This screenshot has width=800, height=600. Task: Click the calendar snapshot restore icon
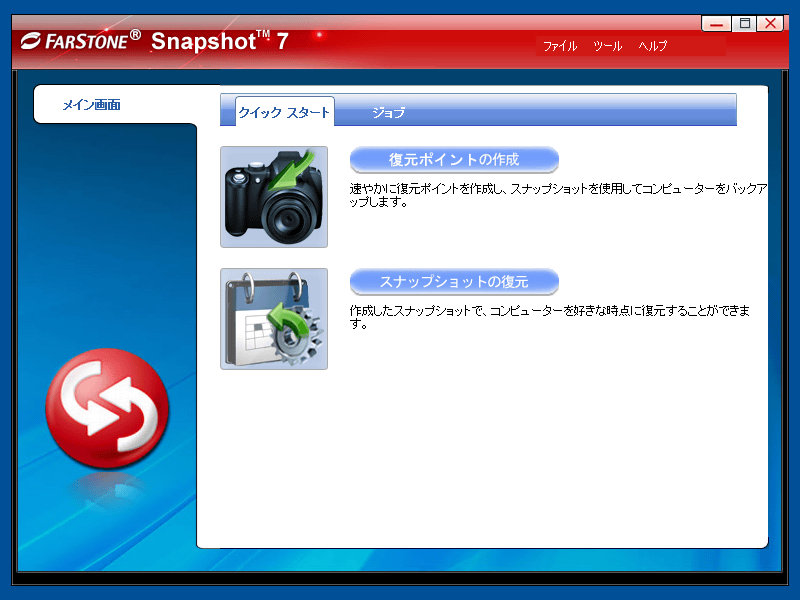point(274,319)
